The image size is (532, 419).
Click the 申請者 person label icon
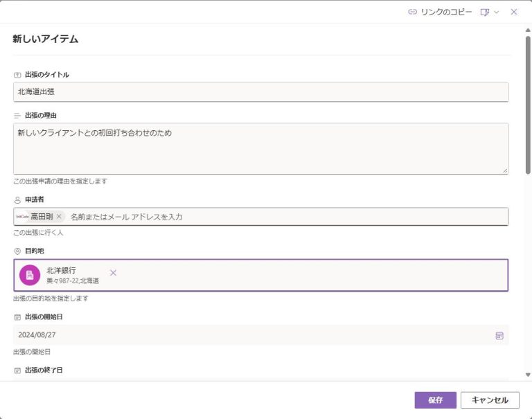[17, 200]
